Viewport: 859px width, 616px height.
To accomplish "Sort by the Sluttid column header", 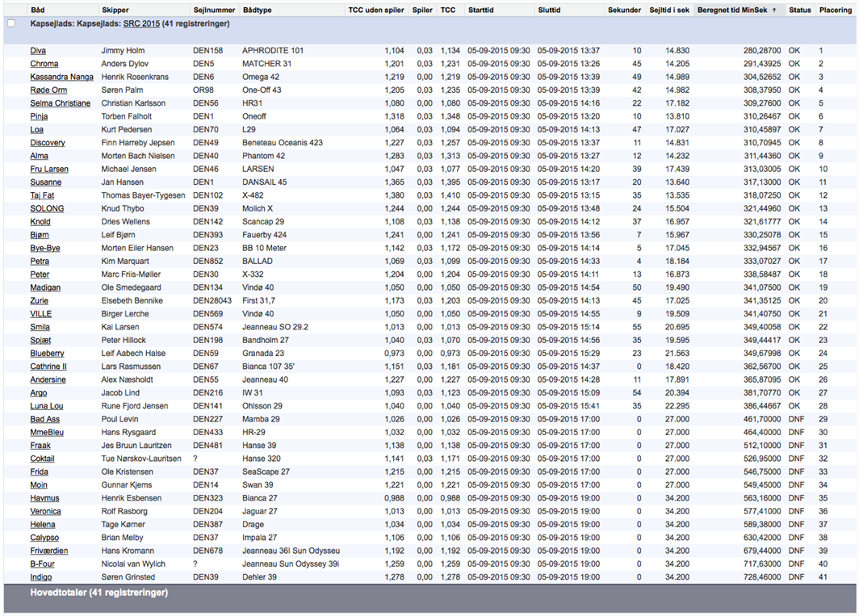I will (x=549, y=10).
